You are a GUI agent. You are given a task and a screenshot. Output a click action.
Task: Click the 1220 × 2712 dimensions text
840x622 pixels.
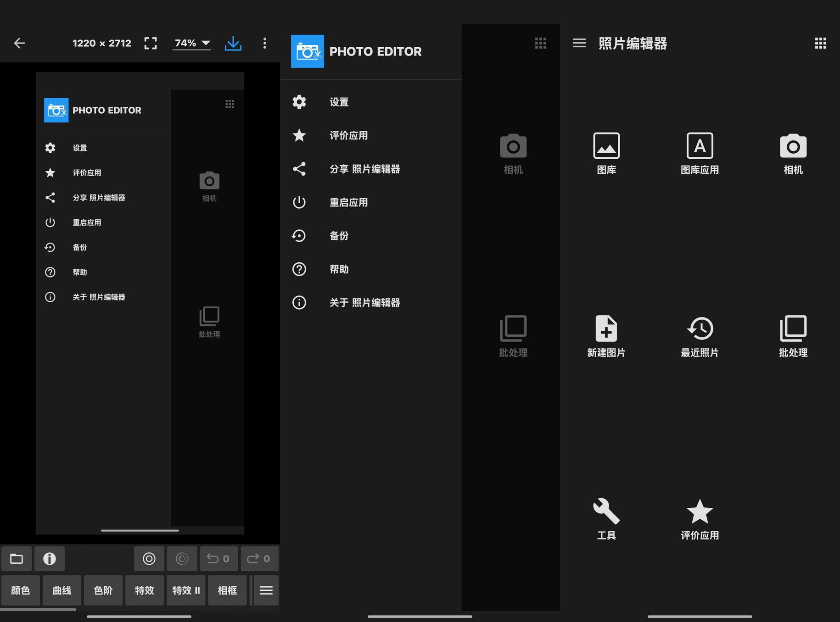pos(102,43)
